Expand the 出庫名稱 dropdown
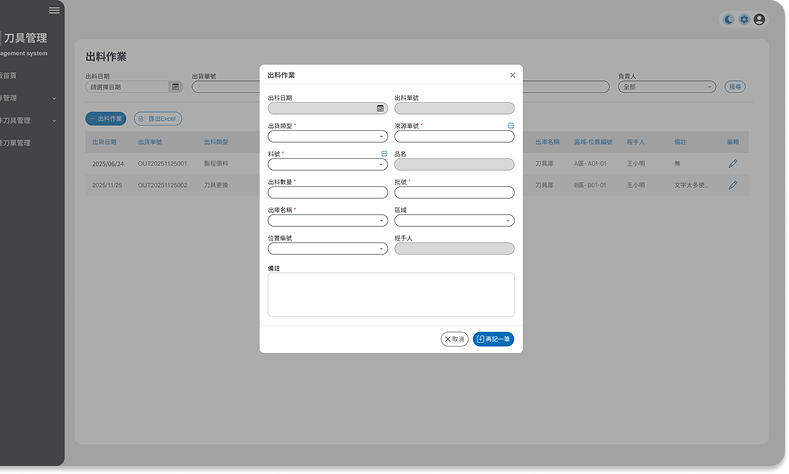The width and height of the screenshot is (789, 474). coord(327,220)
